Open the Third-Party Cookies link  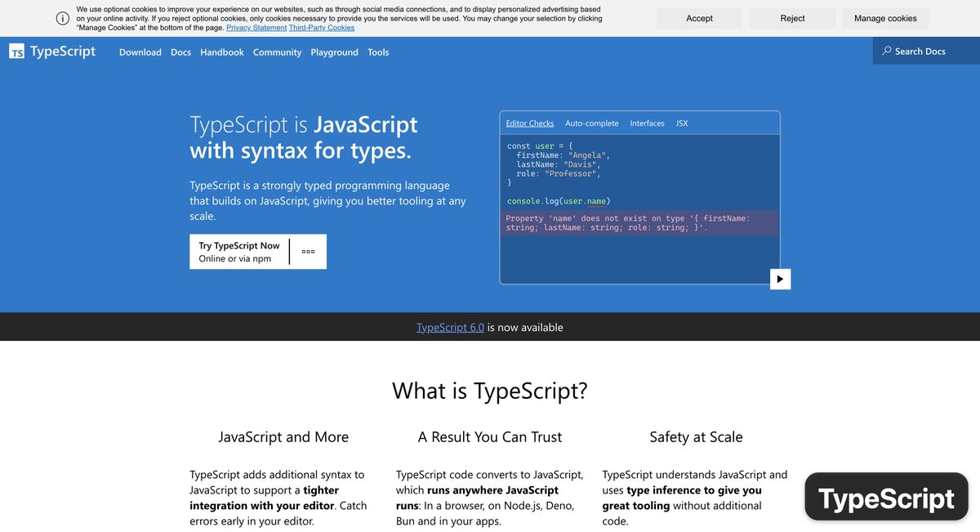point(322,28)
